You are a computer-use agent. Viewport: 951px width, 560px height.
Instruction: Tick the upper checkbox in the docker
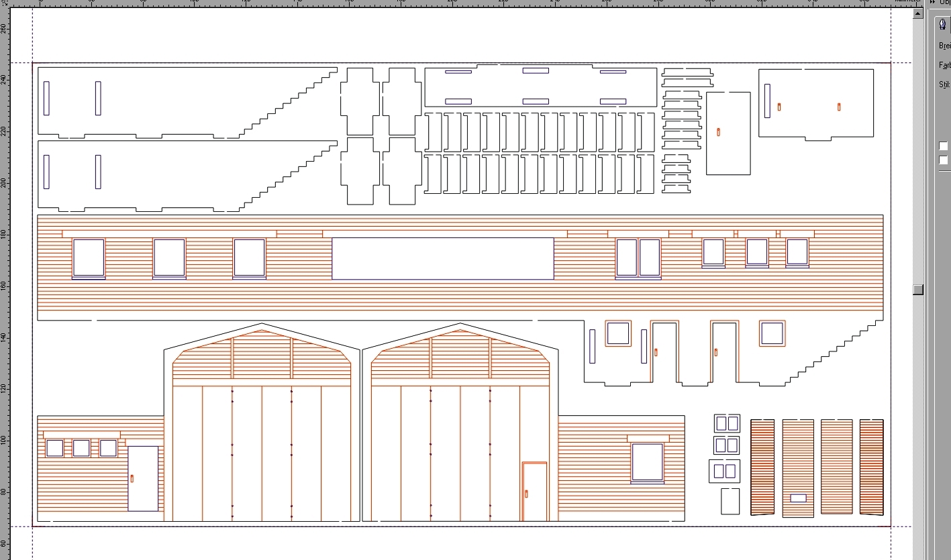click(x=944, y=146)
